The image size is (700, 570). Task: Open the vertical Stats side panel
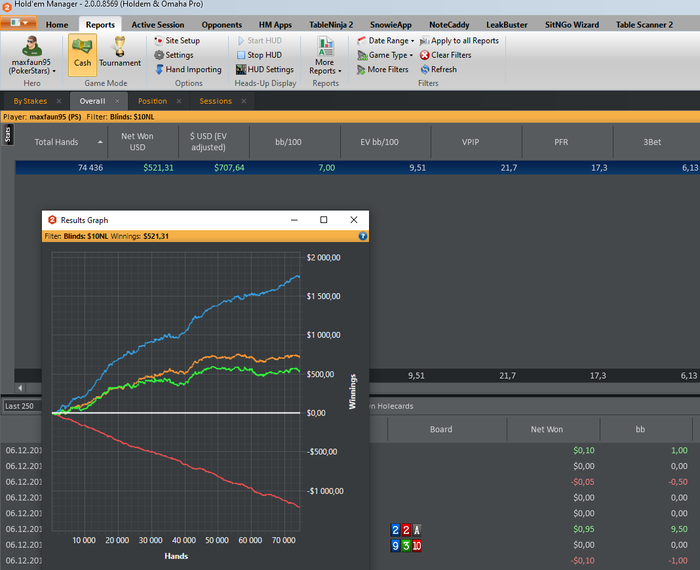point(8,135)
